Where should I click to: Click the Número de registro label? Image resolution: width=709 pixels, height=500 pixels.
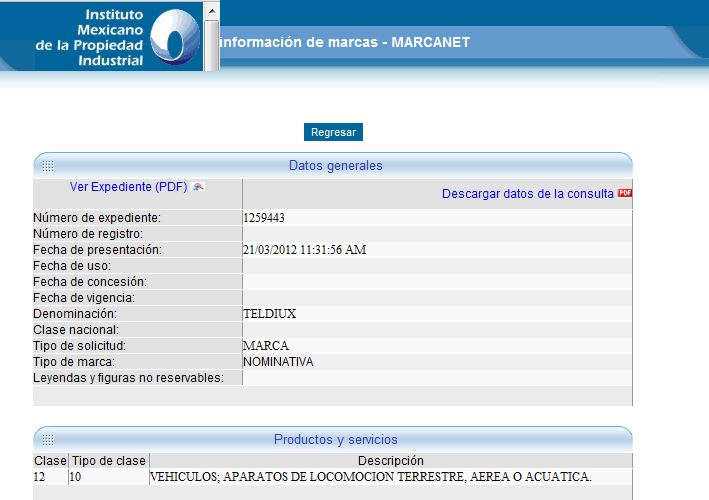coord(88,234)
